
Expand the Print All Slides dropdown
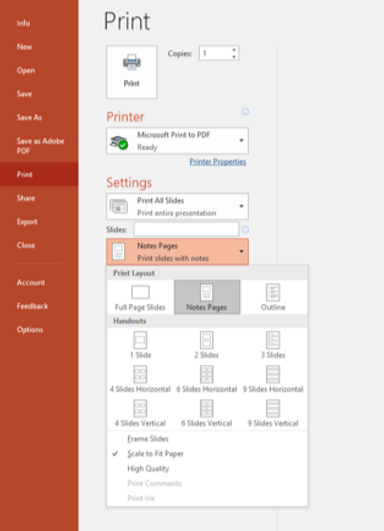[241, 206]
